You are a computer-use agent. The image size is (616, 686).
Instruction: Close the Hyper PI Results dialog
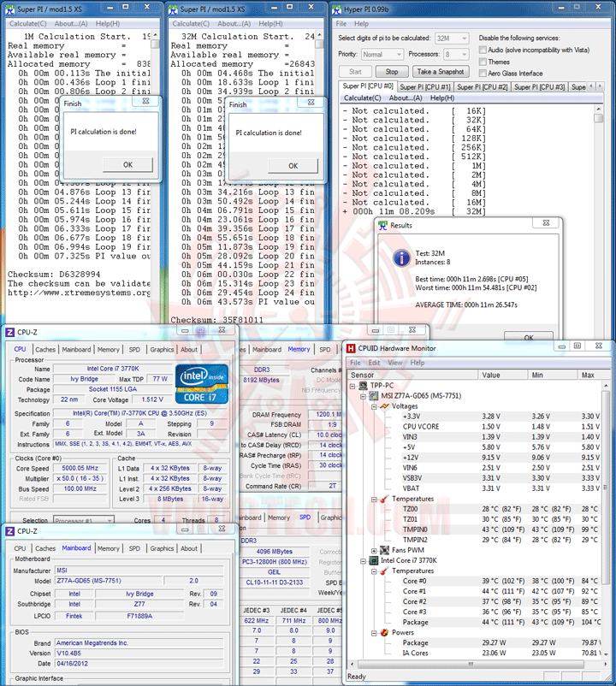[x=546, y=223]
